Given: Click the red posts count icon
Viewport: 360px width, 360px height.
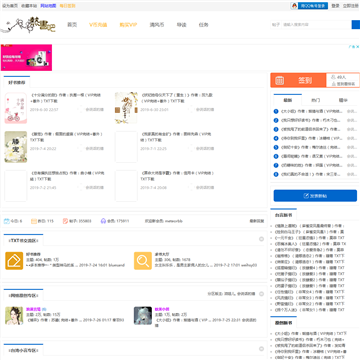Looking at the screenshot, I should (65, 221).
